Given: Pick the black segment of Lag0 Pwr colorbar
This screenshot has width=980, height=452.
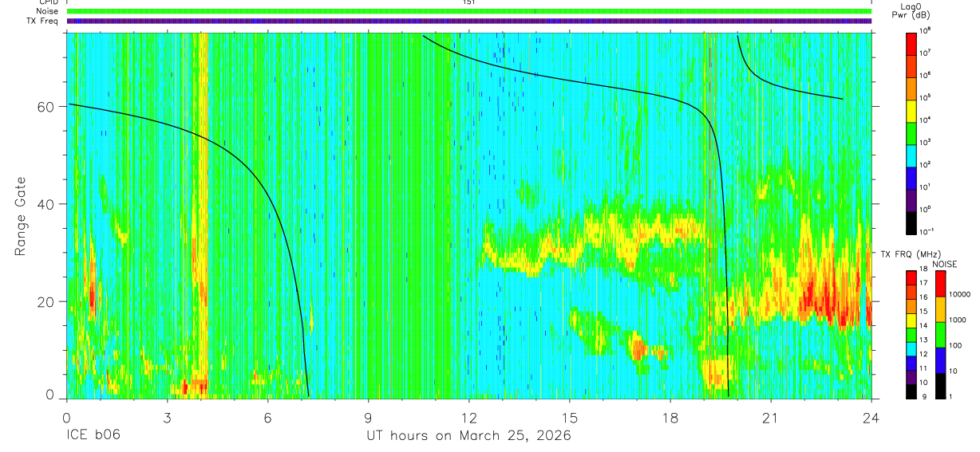Looking at the screenshot, I should click(x=911, y=222).
